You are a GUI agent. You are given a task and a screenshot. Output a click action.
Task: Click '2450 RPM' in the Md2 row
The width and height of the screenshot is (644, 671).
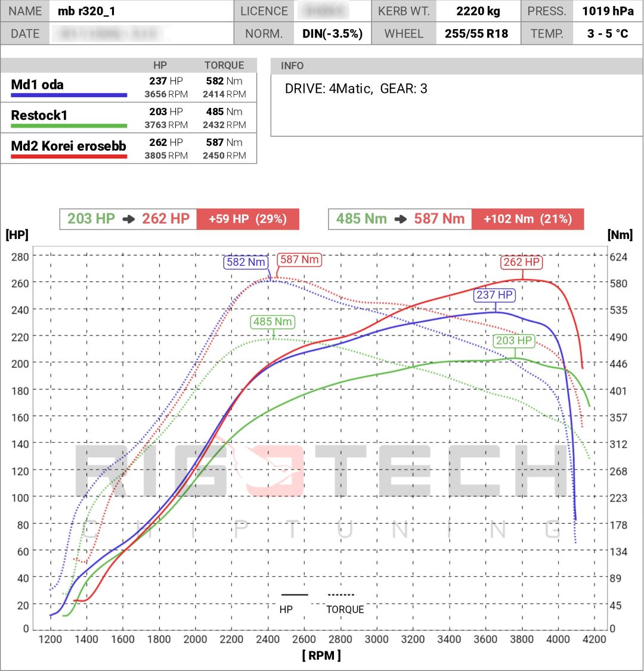tap(224, 156)
